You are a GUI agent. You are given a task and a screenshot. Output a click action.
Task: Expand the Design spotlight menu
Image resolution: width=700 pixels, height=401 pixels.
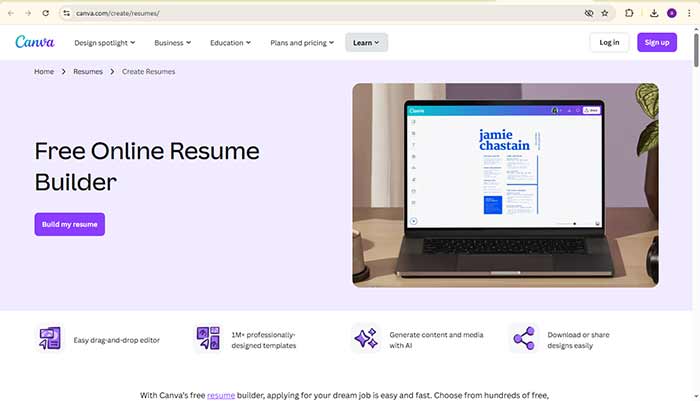[104, 43]
